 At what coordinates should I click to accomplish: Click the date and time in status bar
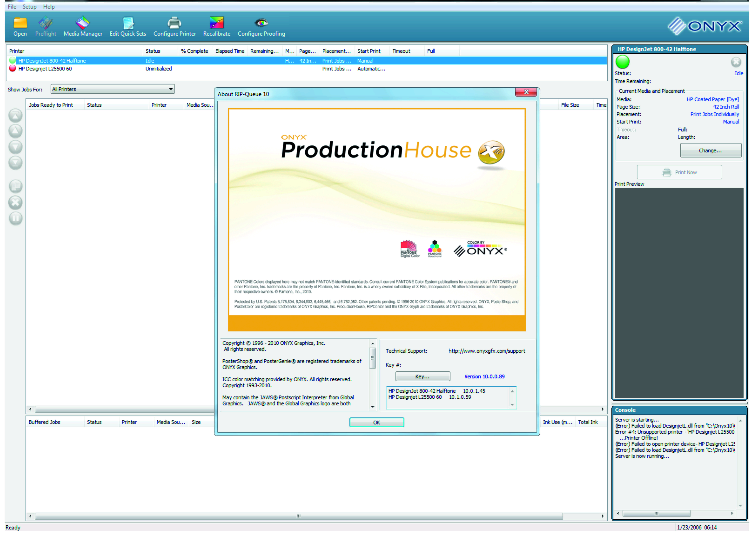pos(697,527)
